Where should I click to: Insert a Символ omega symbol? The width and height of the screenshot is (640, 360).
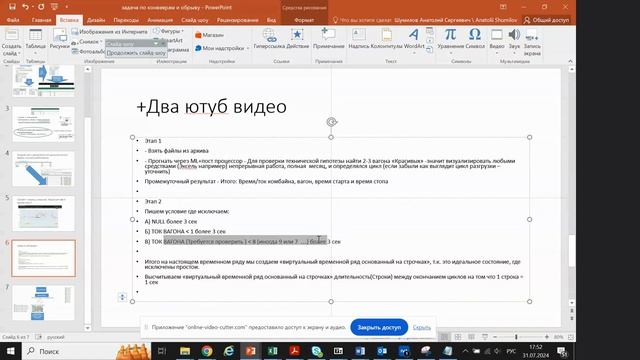(x=475, y=39)
